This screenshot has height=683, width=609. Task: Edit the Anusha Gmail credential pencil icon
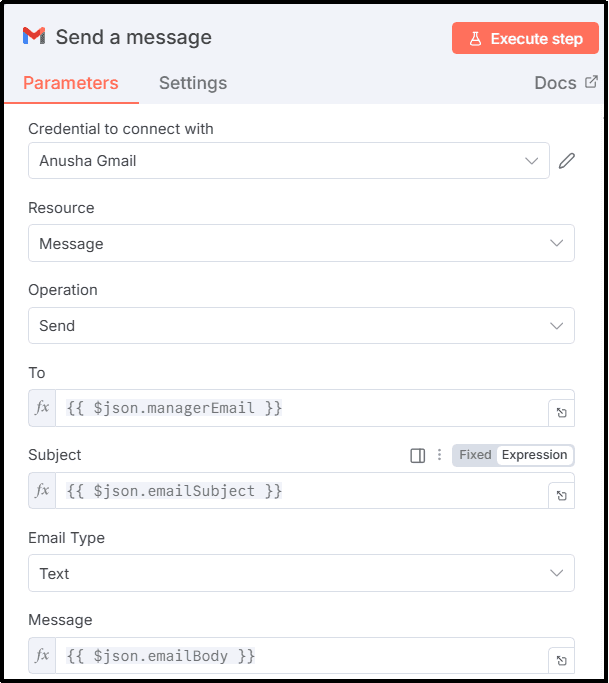(567, 161)
